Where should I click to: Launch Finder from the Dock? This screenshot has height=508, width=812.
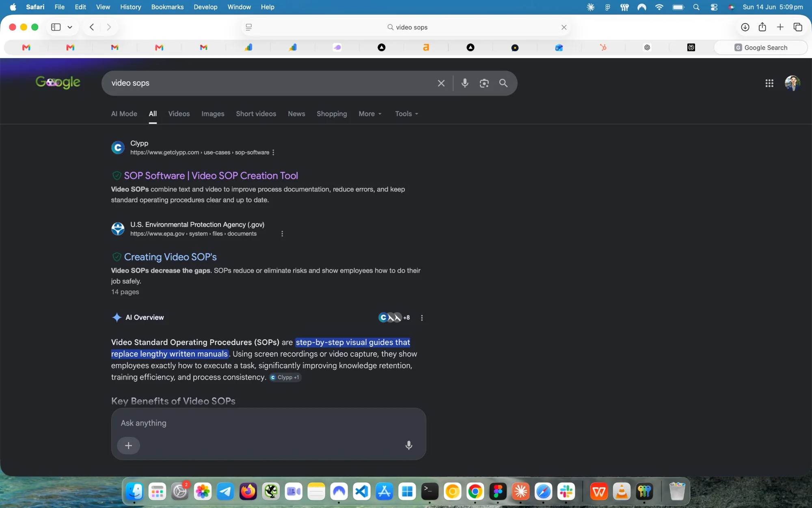(x=134, y=492)
